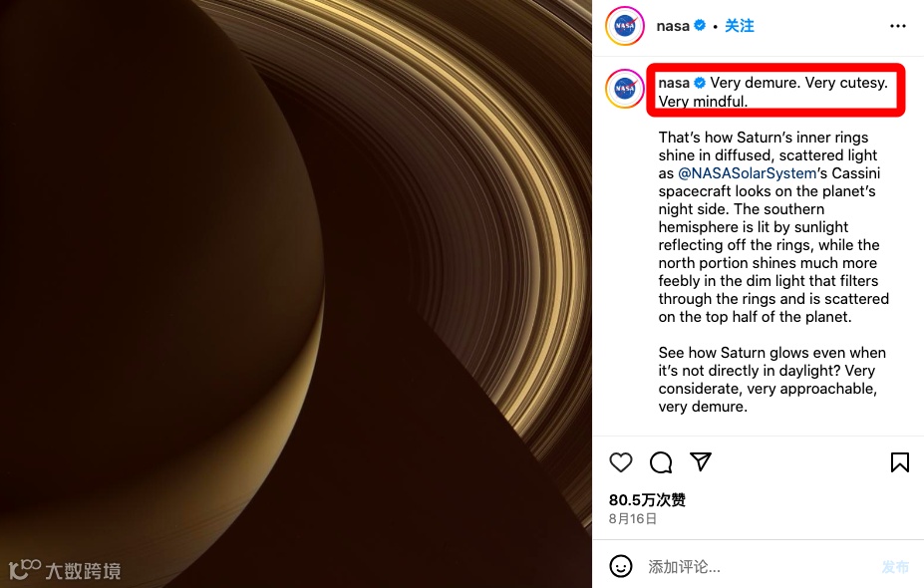Open emoji picker smiley icon

(x=621, y=566)
